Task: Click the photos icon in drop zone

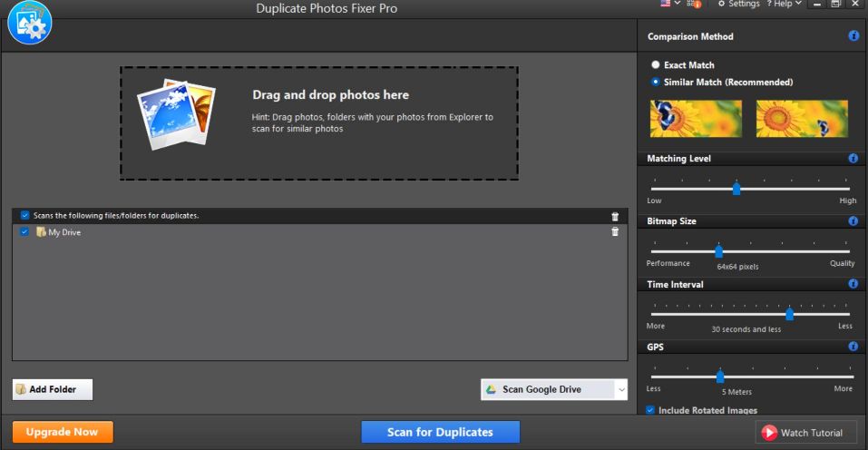Action: (x=176, y=114)
